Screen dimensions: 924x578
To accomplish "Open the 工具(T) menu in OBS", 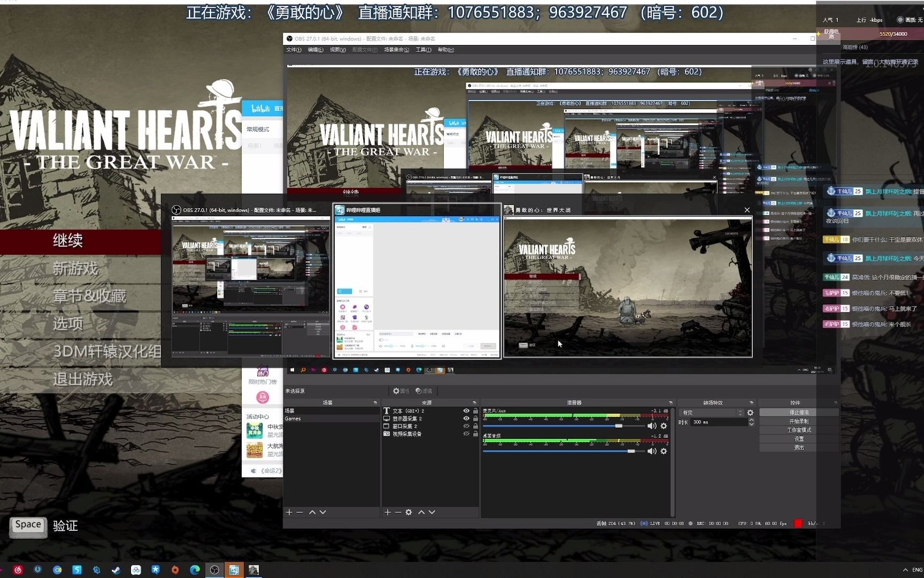I will coord(423,50).
